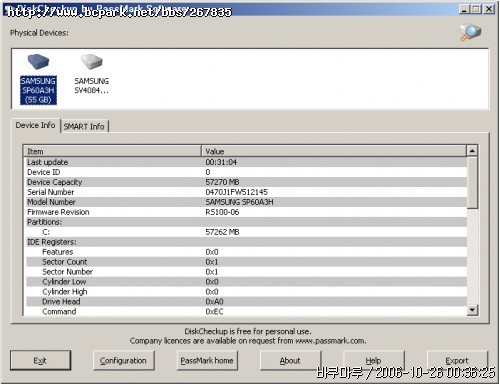Select the Firmware Revision row
Image resolution: width=500 pixels, height=385 pixels.
pyautogui.click(x=245, y=212)
